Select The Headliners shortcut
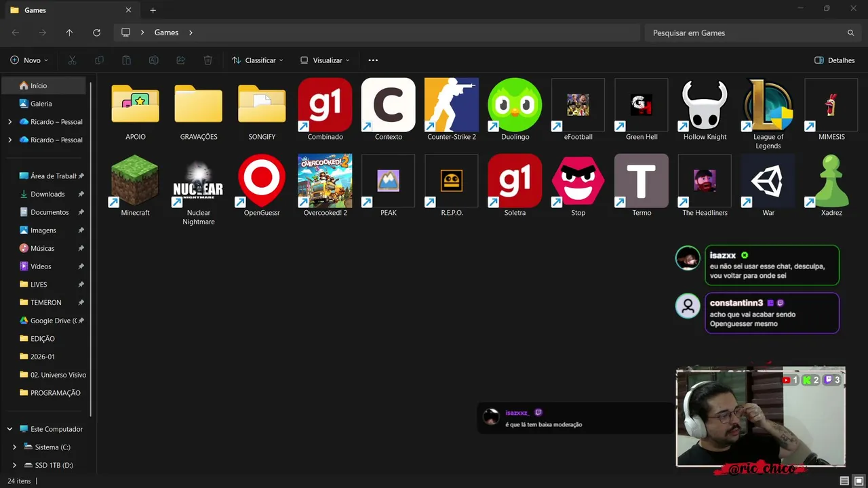 [705, 180]
